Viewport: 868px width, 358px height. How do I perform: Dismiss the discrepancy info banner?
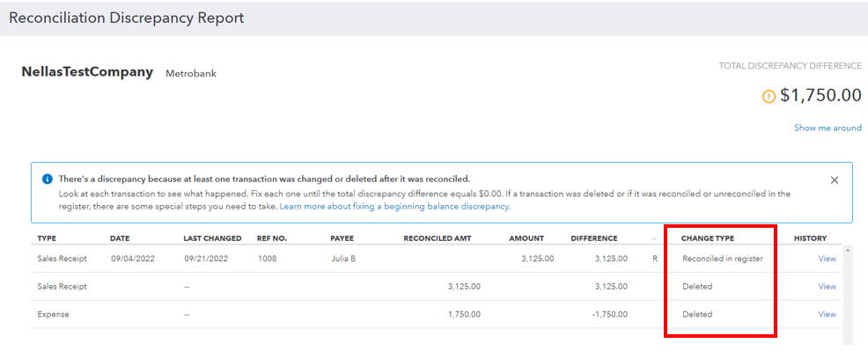click(835, 179)
